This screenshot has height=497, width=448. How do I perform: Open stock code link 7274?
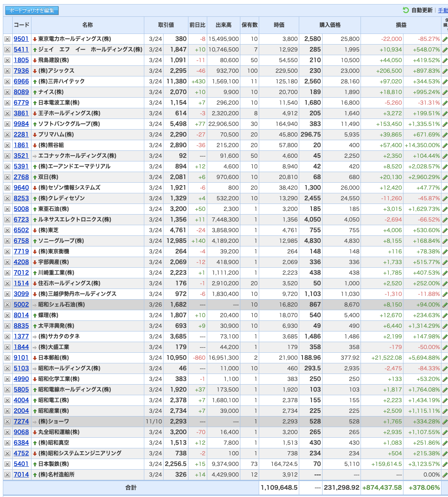click(x=21, y=421)
